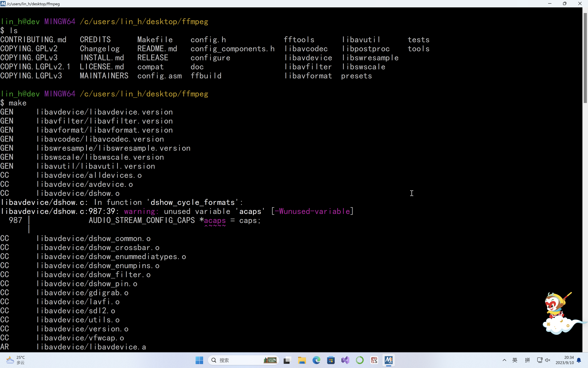Launch Microsoft Edge from the taskbar

point(316,360)
